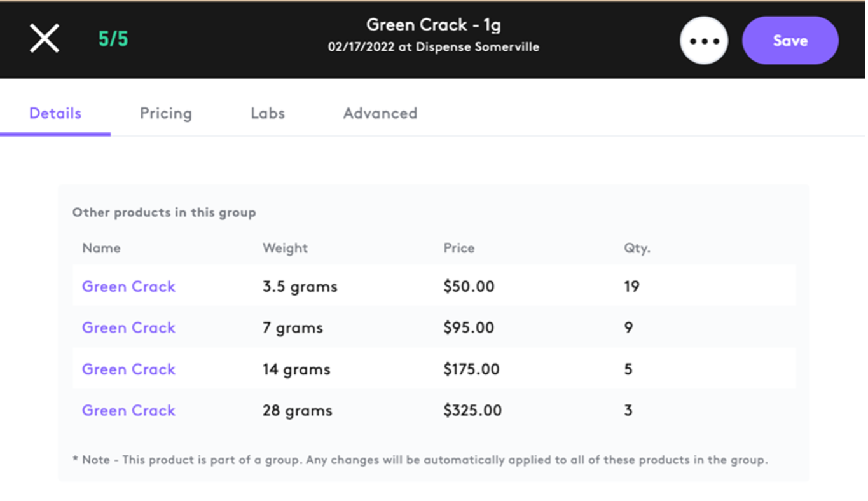The image size is (868, 501).
Task: Click the quantity 19 cell
Action: tap(631, 286)
